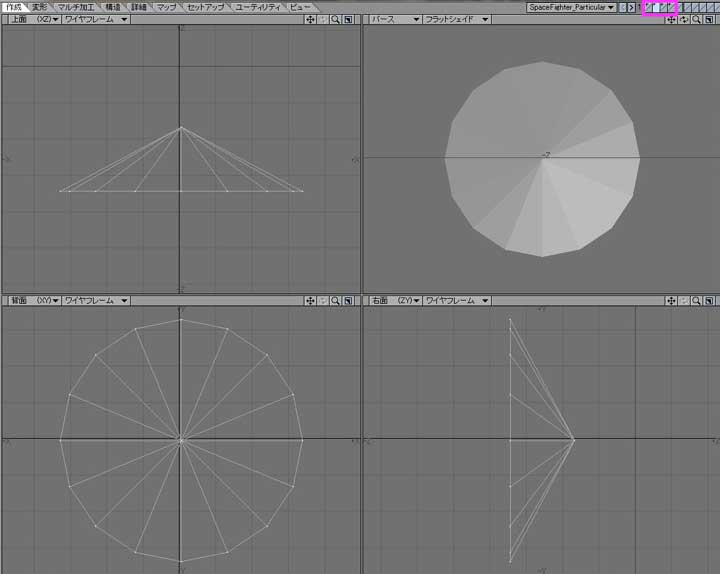Click the zoom magnifier in the top (XZ) viewport
720x574 pixels.
335,19
